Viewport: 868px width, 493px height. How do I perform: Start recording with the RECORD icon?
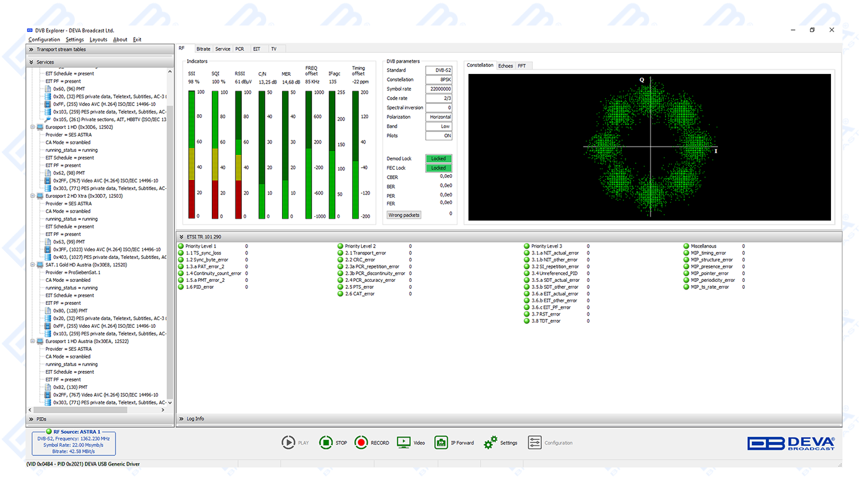[x=361, y=443]
